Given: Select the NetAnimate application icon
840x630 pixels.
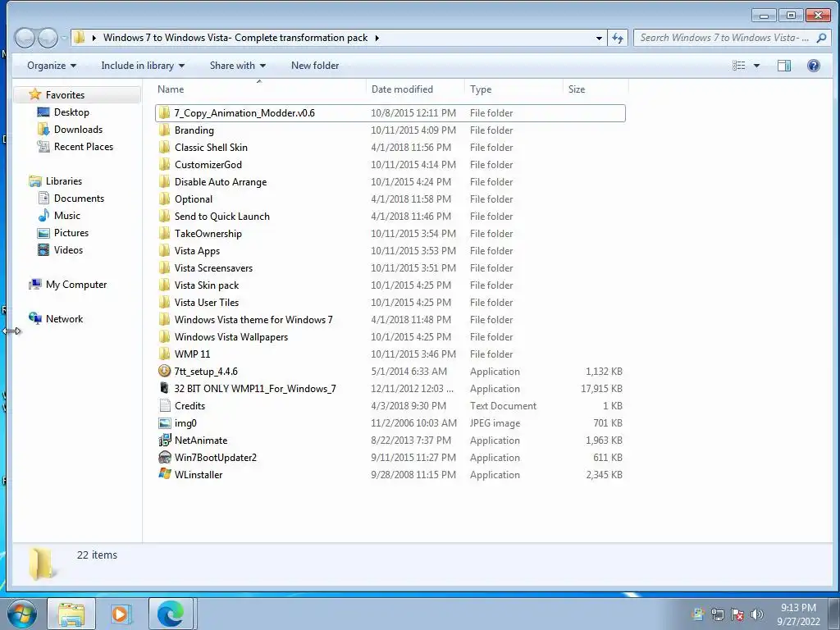Looking at the screenshot, I should click(164, 440).
